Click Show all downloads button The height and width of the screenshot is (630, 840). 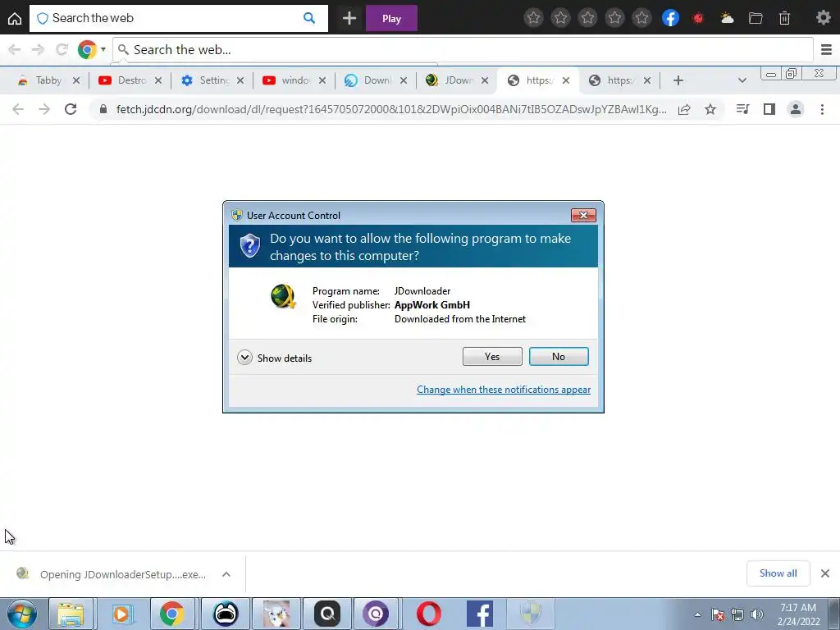click(x=778, y=573)
